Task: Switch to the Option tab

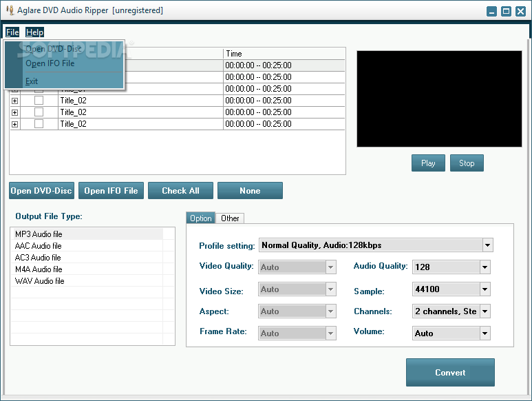Action: pos(200,218)
